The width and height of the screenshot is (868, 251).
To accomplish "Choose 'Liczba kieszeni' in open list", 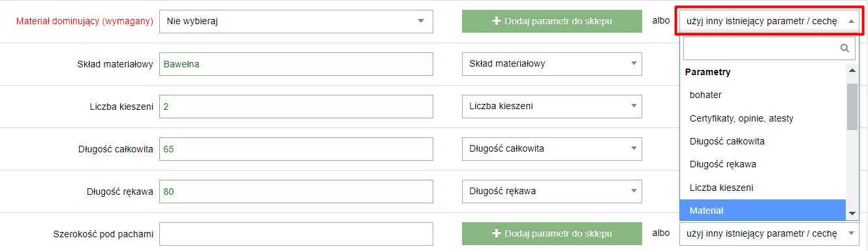I will [763, 188].
